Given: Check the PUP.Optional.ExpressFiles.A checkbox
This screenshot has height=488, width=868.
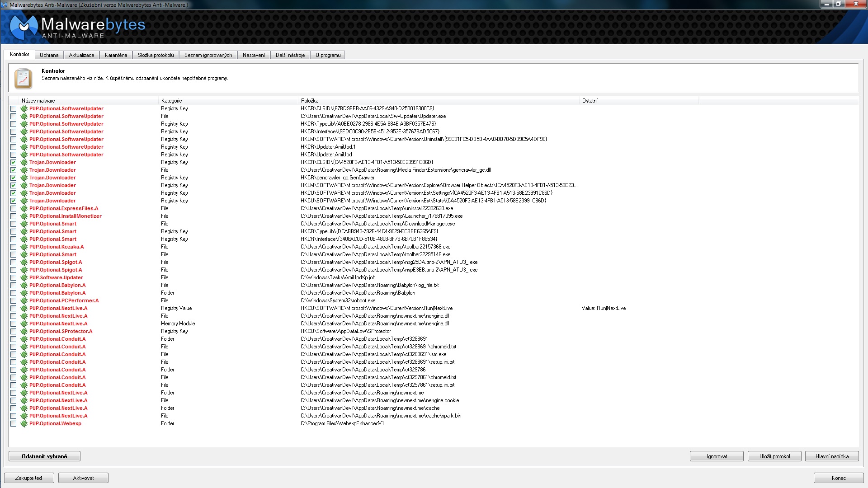Looking at the screenshot, I should (x=13, y=209).
